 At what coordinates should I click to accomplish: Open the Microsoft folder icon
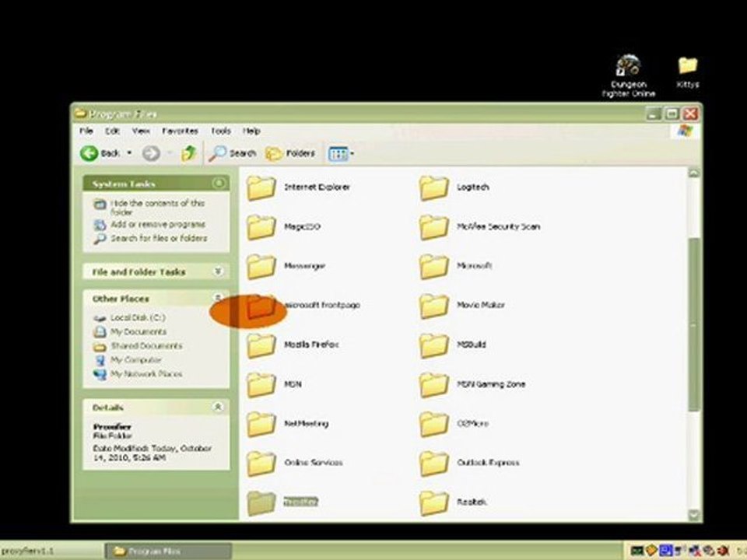(x=433, y=266)
